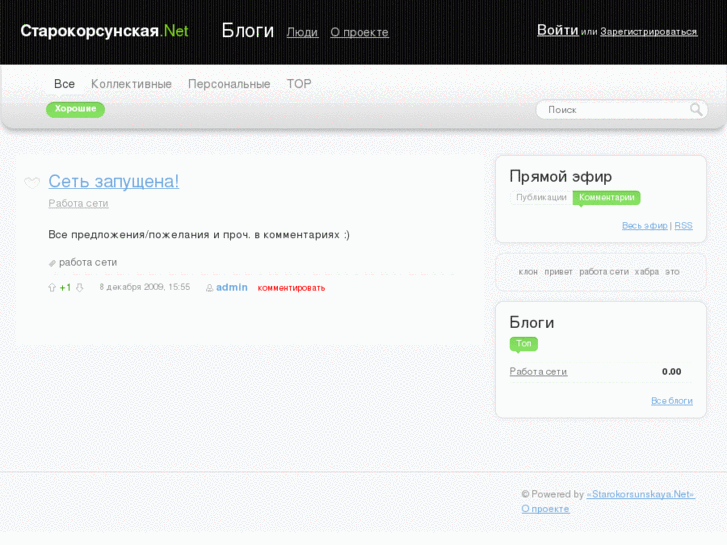Vote up the post with the up arrow
The image size is (727, 545).
tap(52, 288)
